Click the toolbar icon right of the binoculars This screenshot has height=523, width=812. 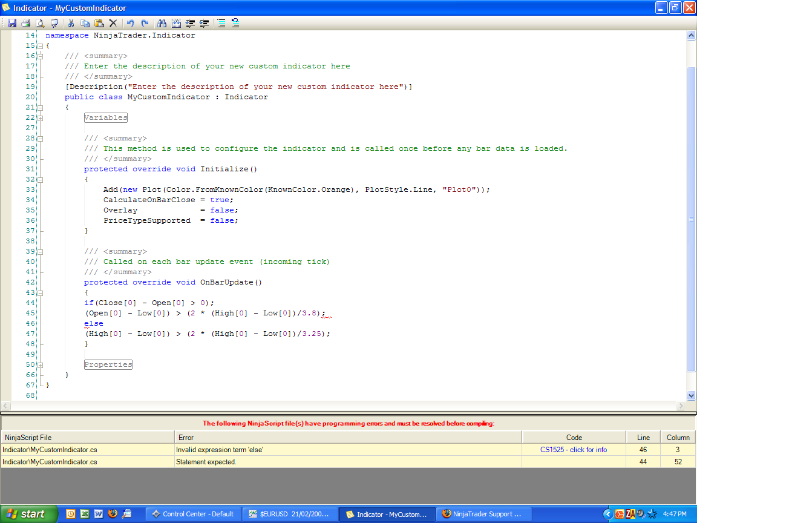click(x=176, y=23)
